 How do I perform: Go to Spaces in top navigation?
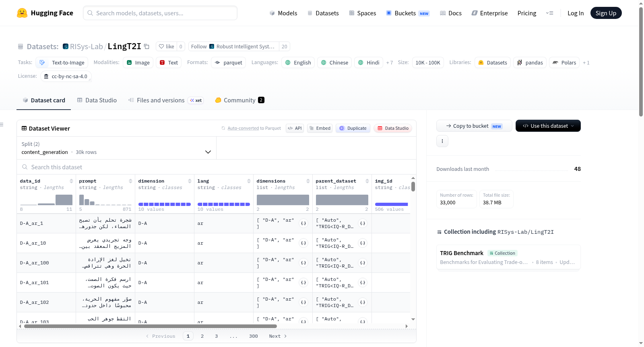point(362,13)
